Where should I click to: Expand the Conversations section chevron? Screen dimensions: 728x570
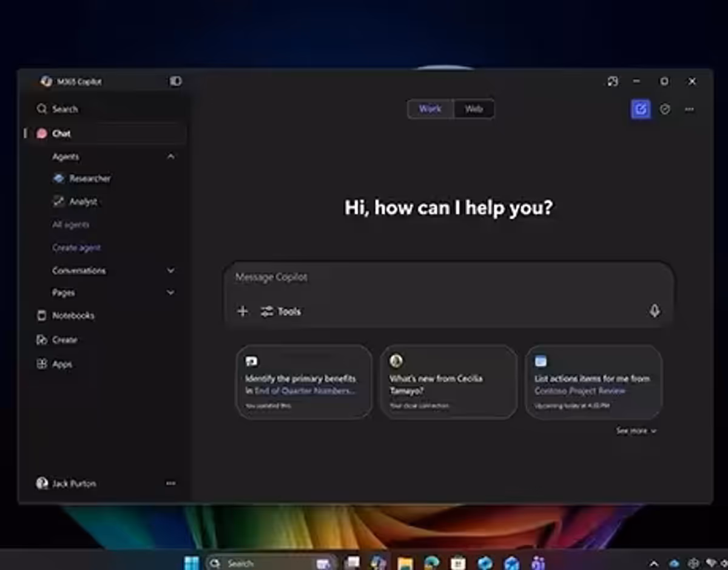click(x=170, y=271)
